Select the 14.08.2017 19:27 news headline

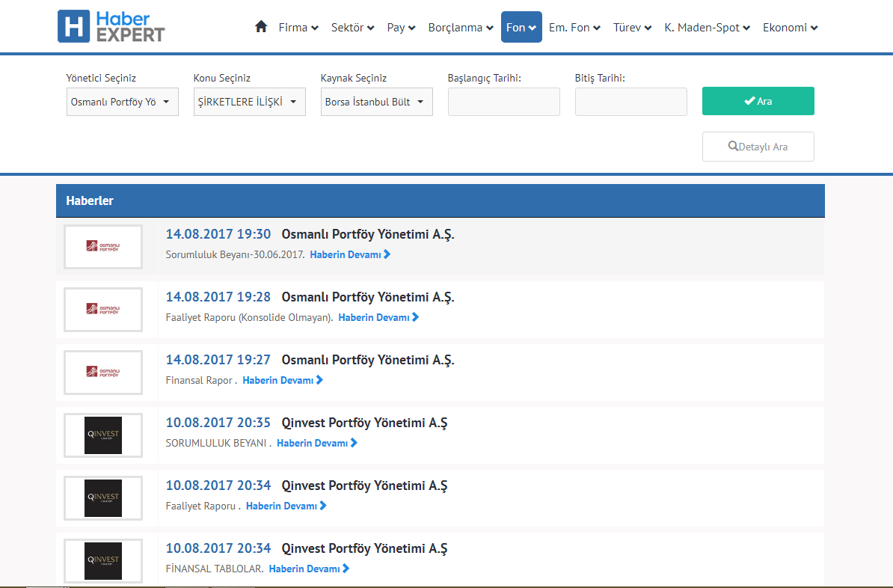pos(310,360)
